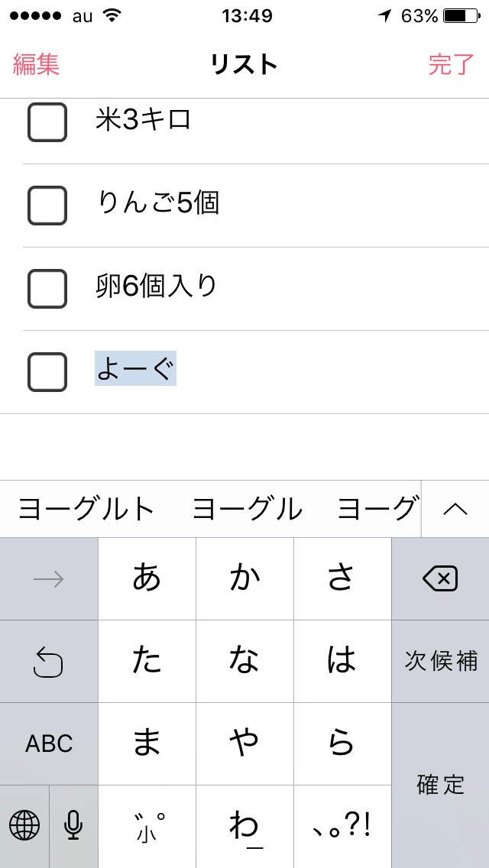Viewport: 489px width, 868px height.
Task: Tap the backspace delete key
Action: point(440,579)
